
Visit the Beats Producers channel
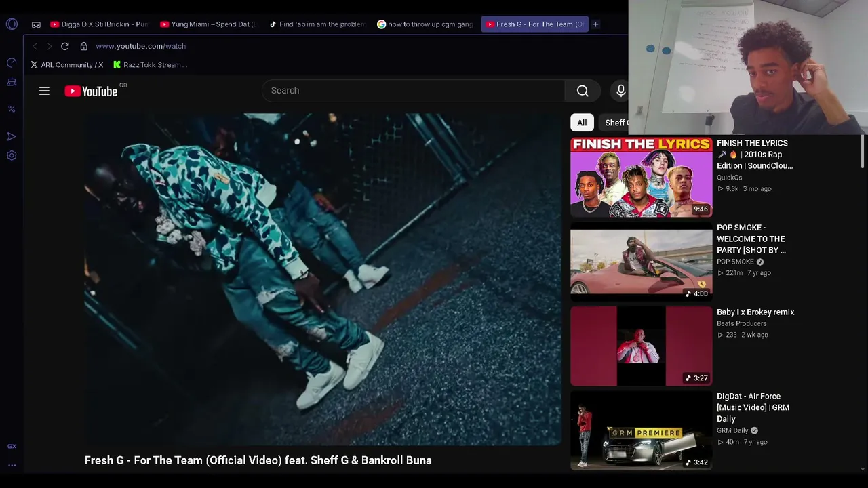(742, 323)
